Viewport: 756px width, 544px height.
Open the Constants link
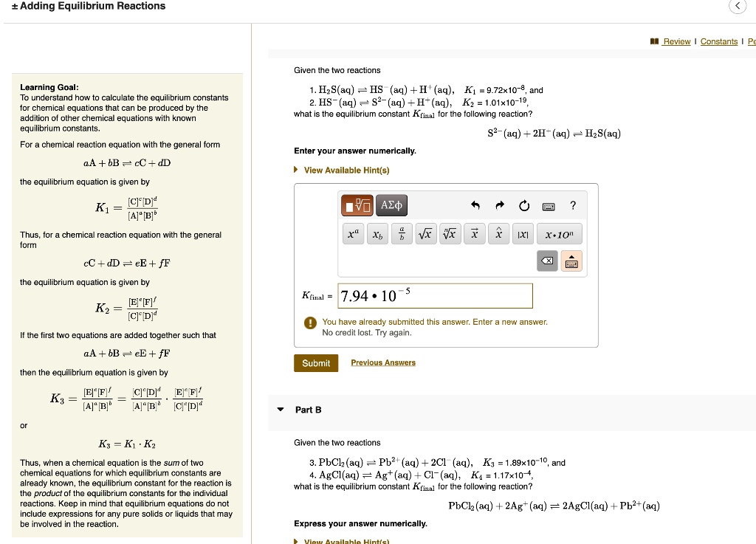coord(719,41)
